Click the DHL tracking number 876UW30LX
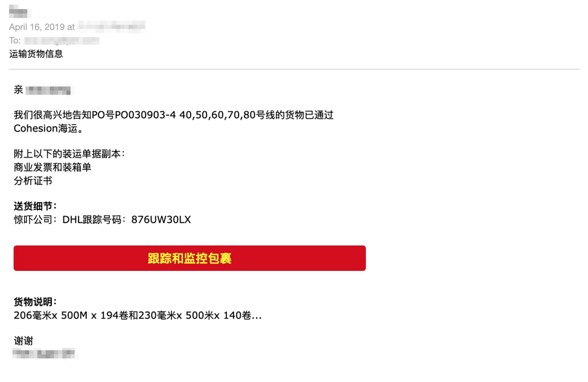The height and width of the screenshot is (382, 588). pyautogui.click(x=161, y=220)
